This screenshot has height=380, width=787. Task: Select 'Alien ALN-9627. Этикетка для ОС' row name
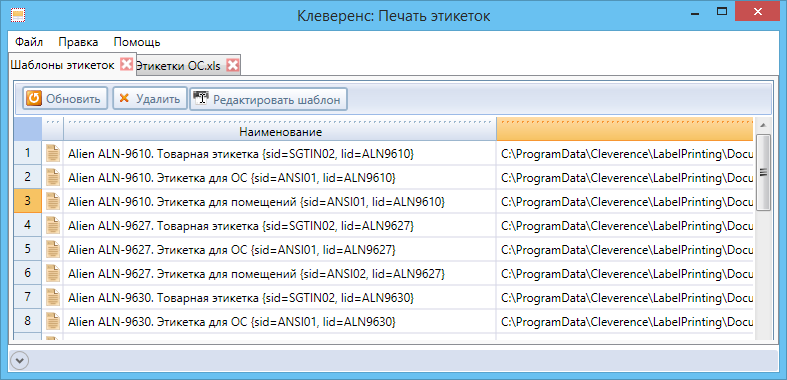[232, 250]
